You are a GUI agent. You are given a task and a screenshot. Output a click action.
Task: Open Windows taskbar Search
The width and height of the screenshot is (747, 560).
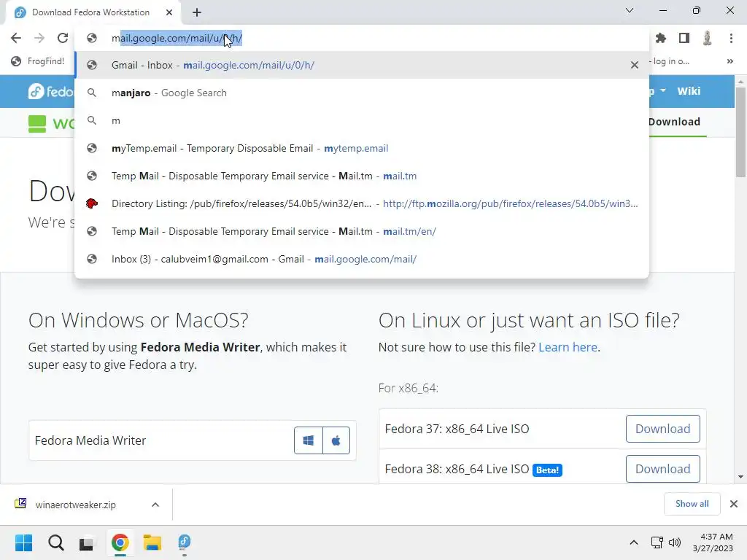point(56,542)
